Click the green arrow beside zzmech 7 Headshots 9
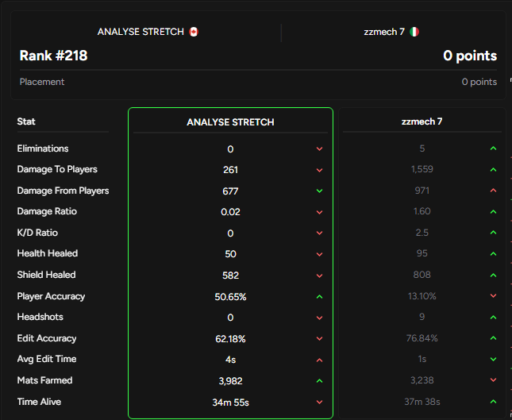The height and width of the screenshot is (420, 512). pyautogui.click(x=494, y=317)
